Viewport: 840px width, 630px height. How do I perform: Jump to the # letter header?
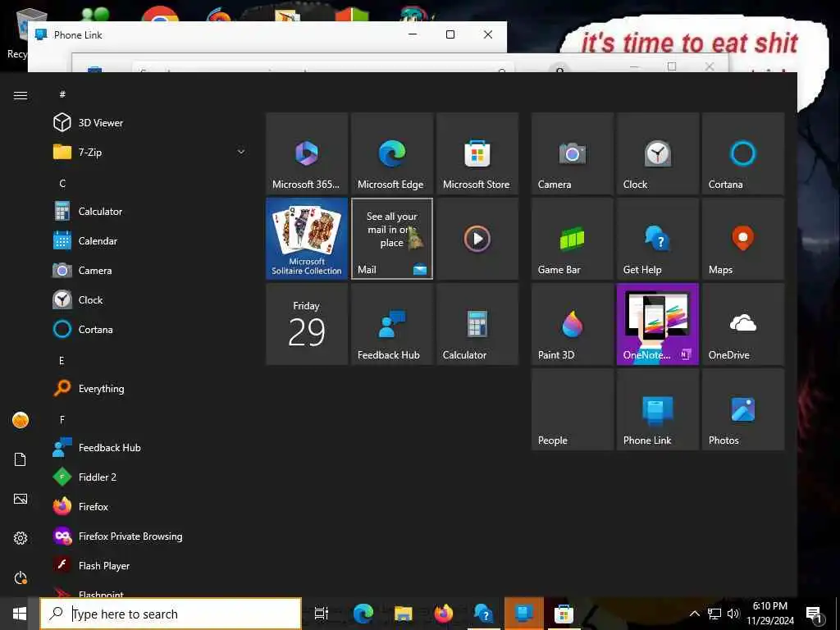click(x=62, y=94)
